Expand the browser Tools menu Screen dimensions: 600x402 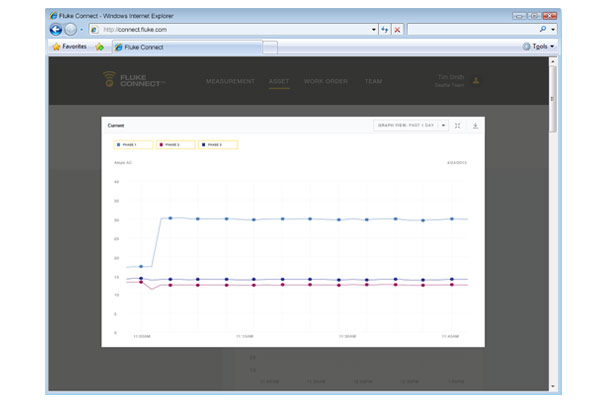(541, 47)
